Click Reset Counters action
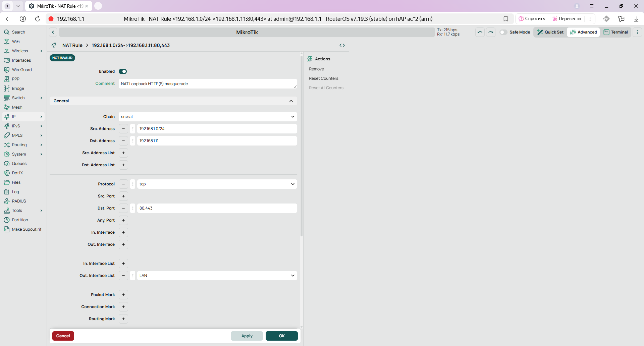 point(323,78)
